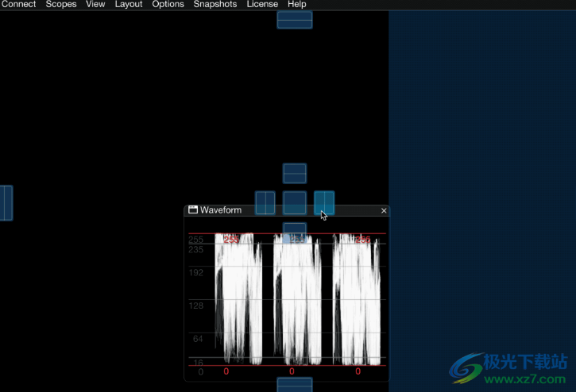Viewport: 576px width, 392px height.
Task: Open the License menu
Action: click(262, 4)
